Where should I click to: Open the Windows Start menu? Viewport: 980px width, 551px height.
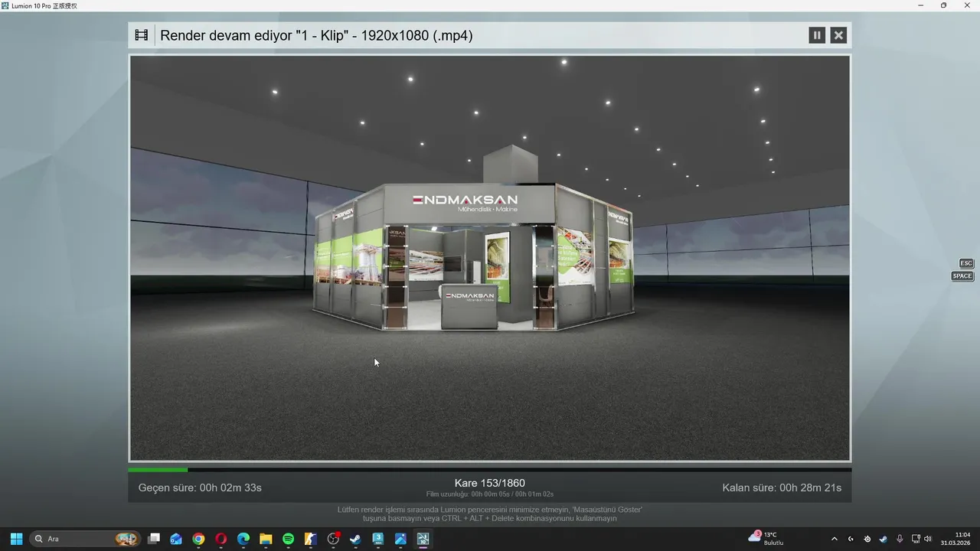pos(16,539)
